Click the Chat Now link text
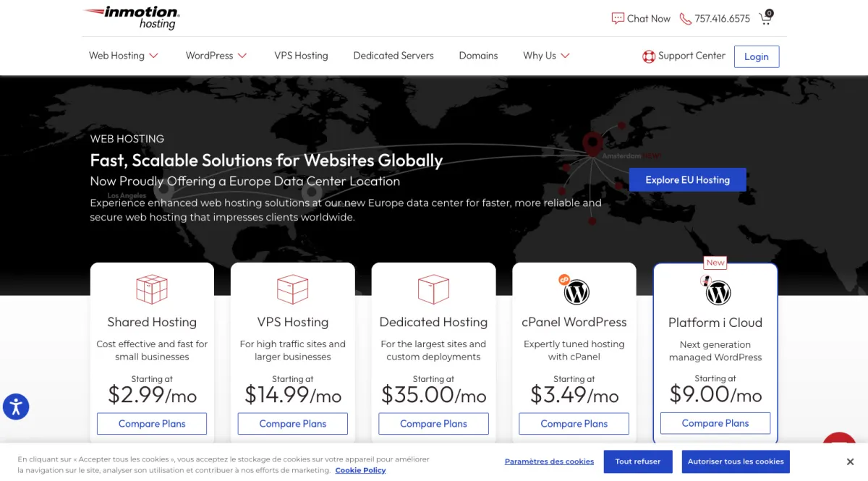The image size is (868, 481). pos(649,19)
